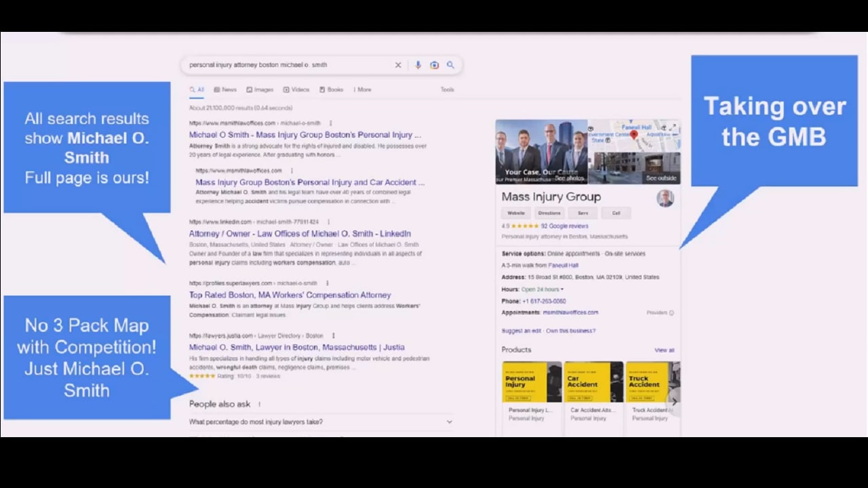Screen dimensions: 868x488
Task: Open the 92 Google reviews link
Action: click(565, 226)
